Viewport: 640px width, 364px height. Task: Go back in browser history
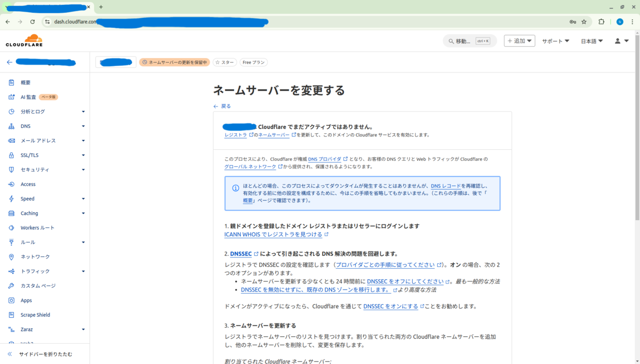point(7,22)
